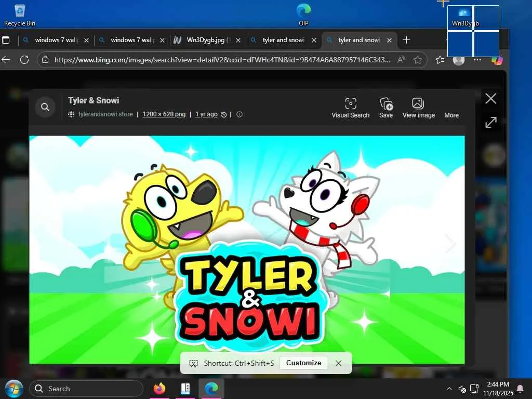Save the Tyler & Snowi image to collection

click(386, 108)
